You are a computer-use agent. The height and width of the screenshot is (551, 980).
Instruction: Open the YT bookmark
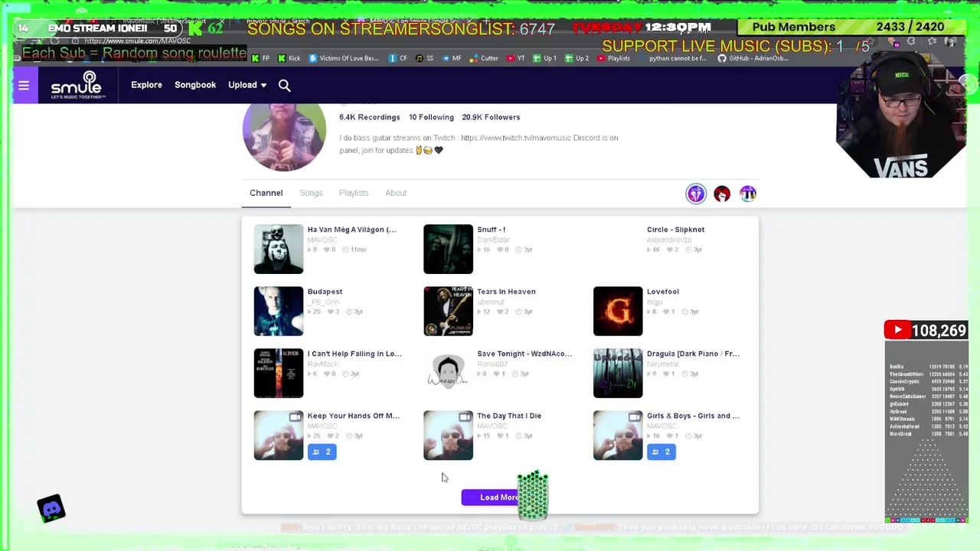pyautogui.click(x=517, y=58)
